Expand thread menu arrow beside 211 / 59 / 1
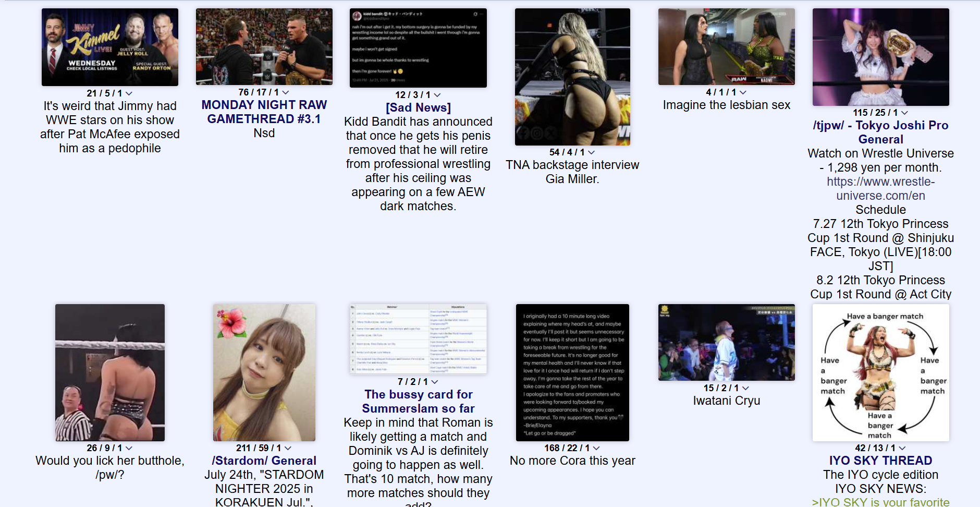Viewport: 980px width, 507px height. pos(288,448)
